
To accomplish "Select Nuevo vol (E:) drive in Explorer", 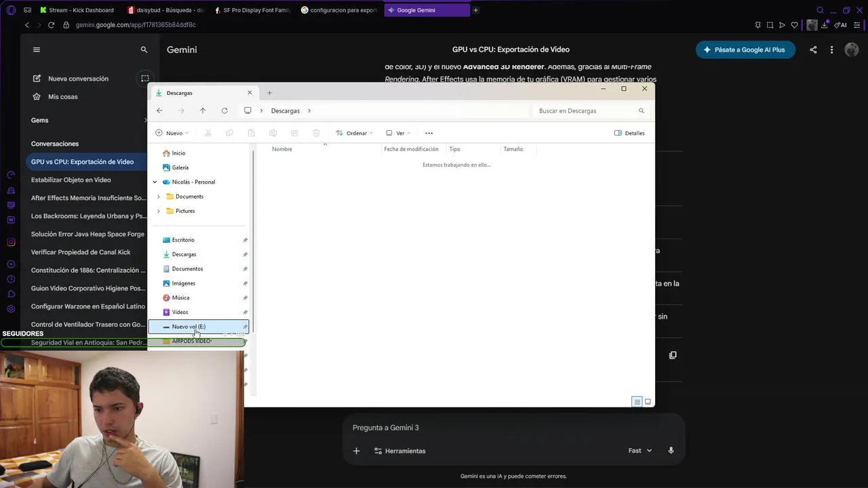I will click(199, 327).
